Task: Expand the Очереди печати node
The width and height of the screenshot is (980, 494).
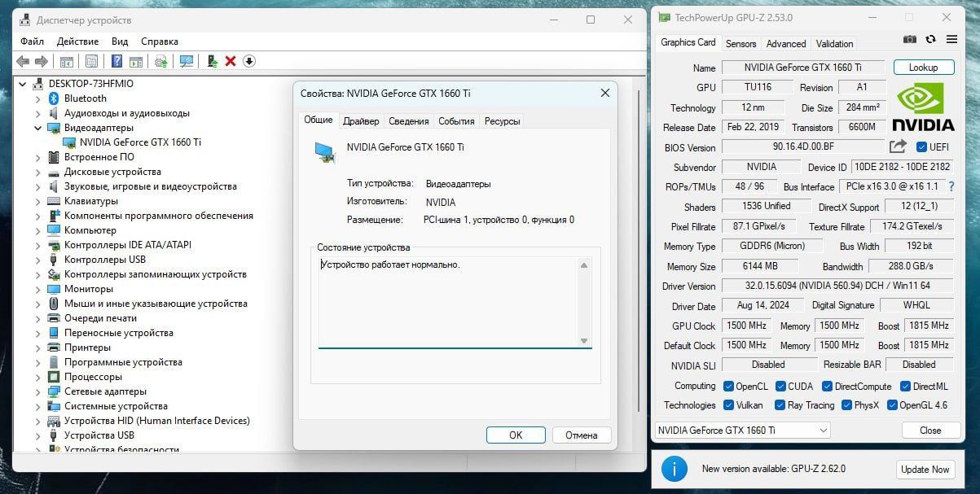Action: [37, 318]
